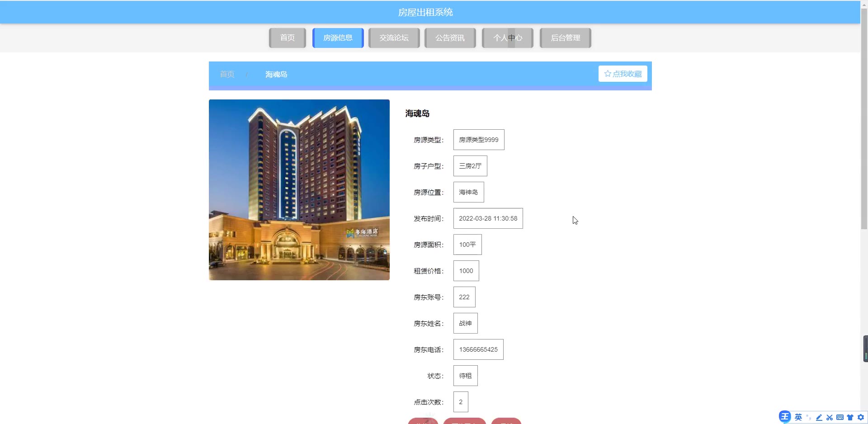Click the 222 landlord account value
The width and height of the screenshot is (868, 424).
pos(464,297)
